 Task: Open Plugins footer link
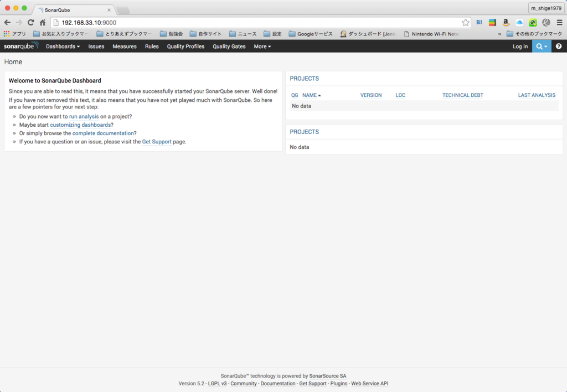pyautogui.click(x=338, y=383)
